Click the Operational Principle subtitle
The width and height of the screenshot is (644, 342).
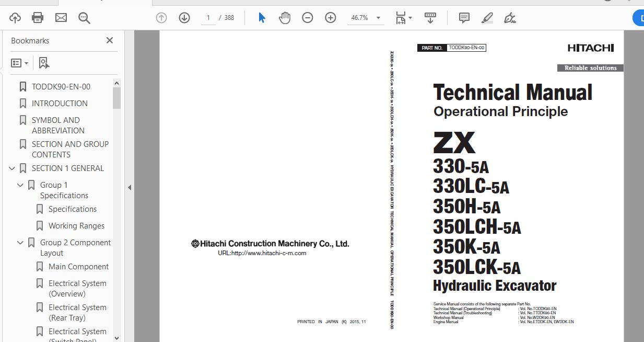tap(500, 111)
